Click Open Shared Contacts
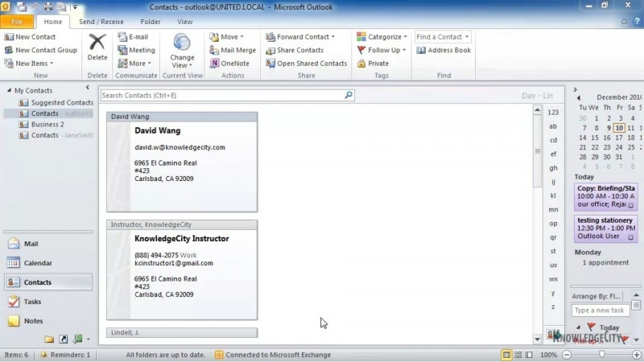The image size is (644, 362). click(x=307, y=64)
